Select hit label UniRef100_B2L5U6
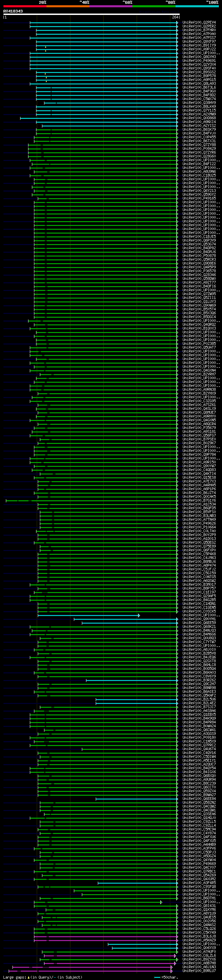Viewport: 222px width, 980px height. click(199, 699)
